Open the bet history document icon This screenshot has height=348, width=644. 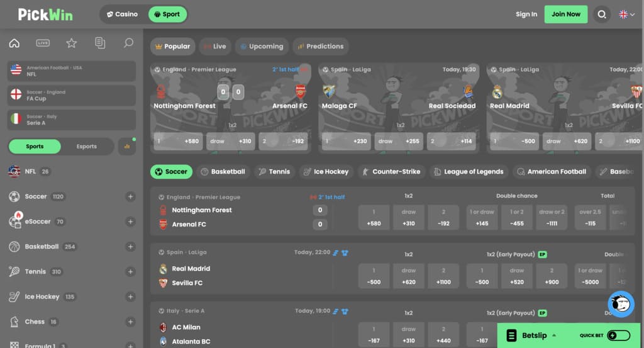100,43
